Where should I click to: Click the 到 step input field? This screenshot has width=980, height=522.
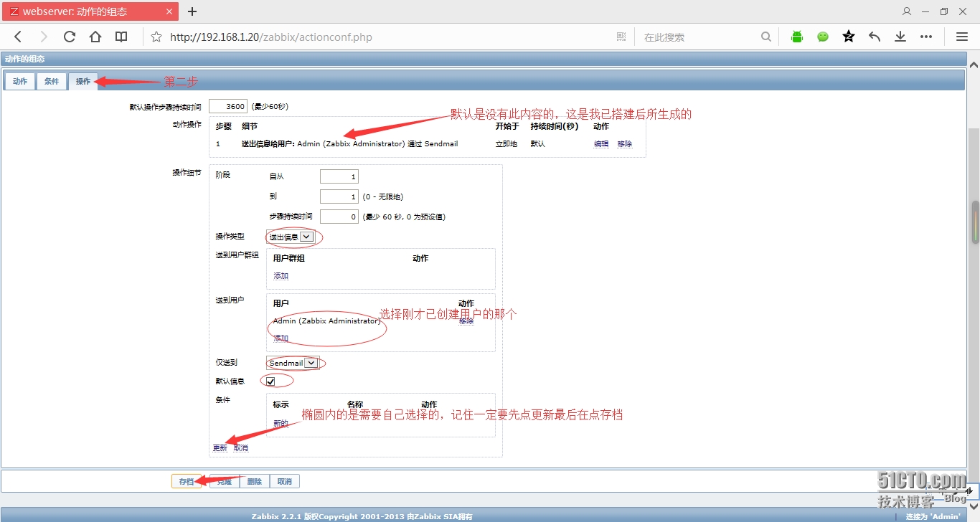[339, 196]
